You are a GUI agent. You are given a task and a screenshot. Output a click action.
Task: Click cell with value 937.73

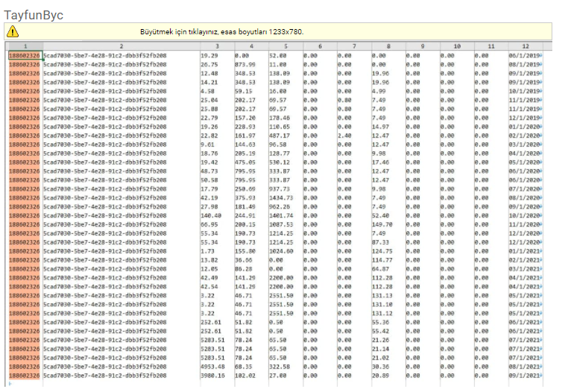coord(280,189)
